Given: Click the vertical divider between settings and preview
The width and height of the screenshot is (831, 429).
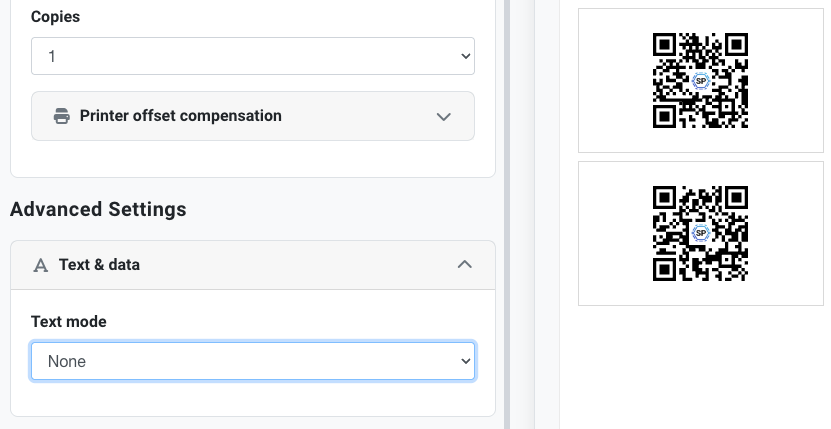Looking at the screenshot, I should tap(507, 214).
